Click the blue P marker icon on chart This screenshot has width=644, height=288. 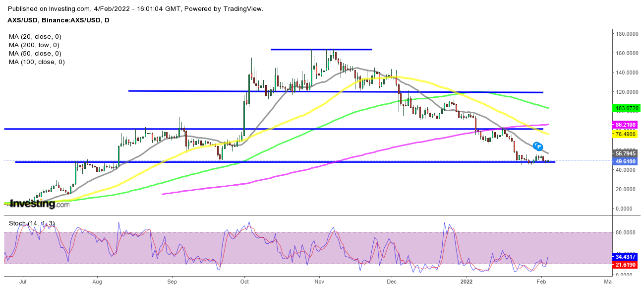[538, 146]
